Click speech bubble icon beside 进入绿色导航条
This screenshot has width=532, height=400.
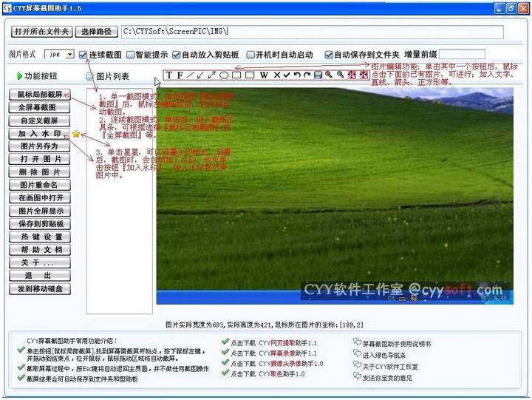click(x=357, y=354)
